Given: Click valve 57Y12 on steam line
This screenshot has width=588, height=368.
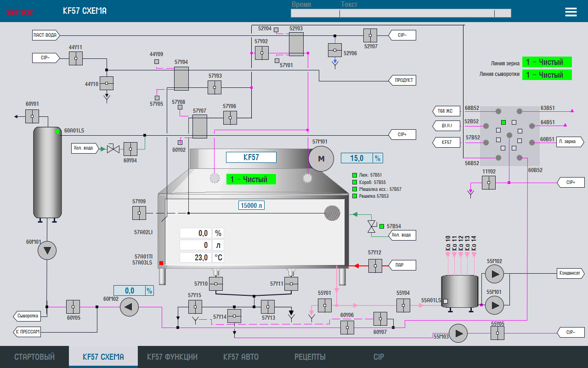Looking at the screenshot, I should pos(375,265).
